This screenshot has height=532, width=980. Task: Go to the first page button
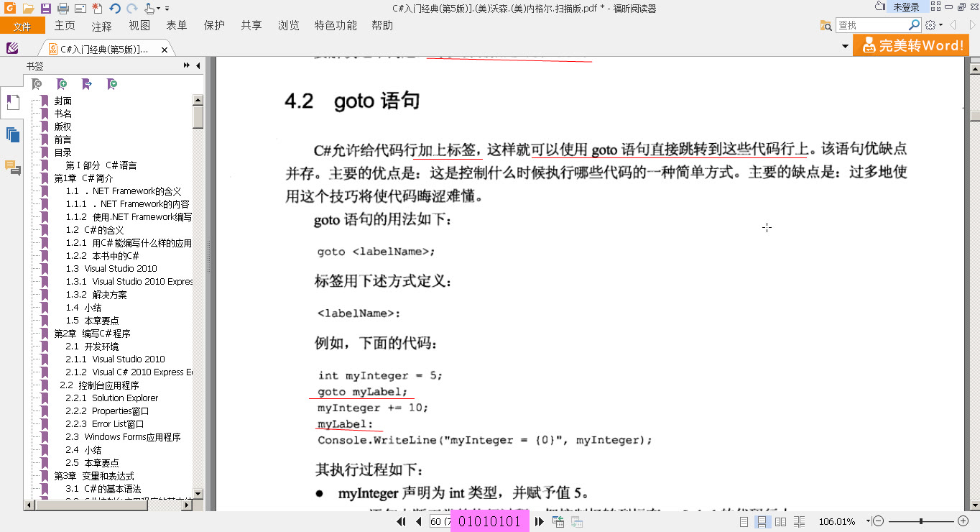(x=402, y=522)
